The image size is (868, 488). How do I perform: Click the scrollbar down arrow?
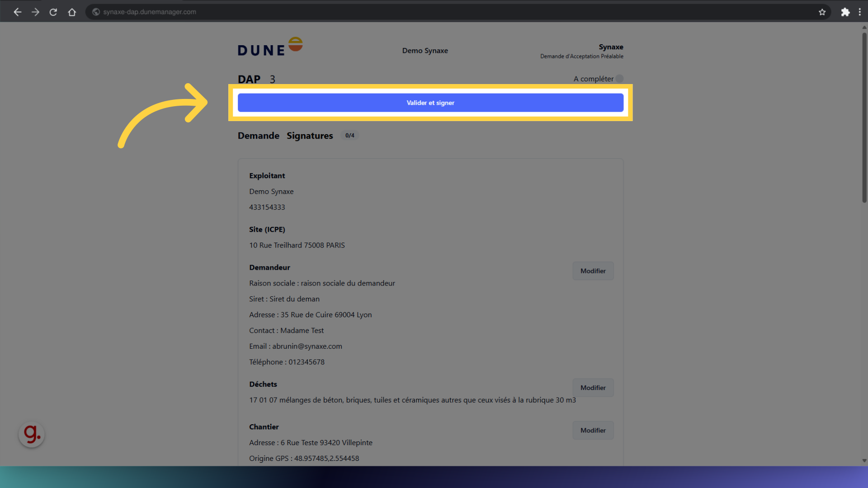(864, 461)
